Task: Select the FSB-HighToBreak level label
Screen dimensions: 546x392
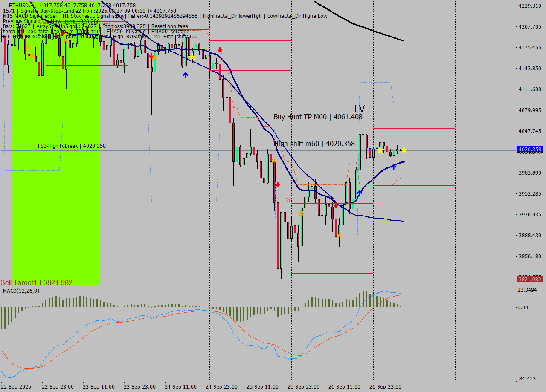Action: coord(72,146)
